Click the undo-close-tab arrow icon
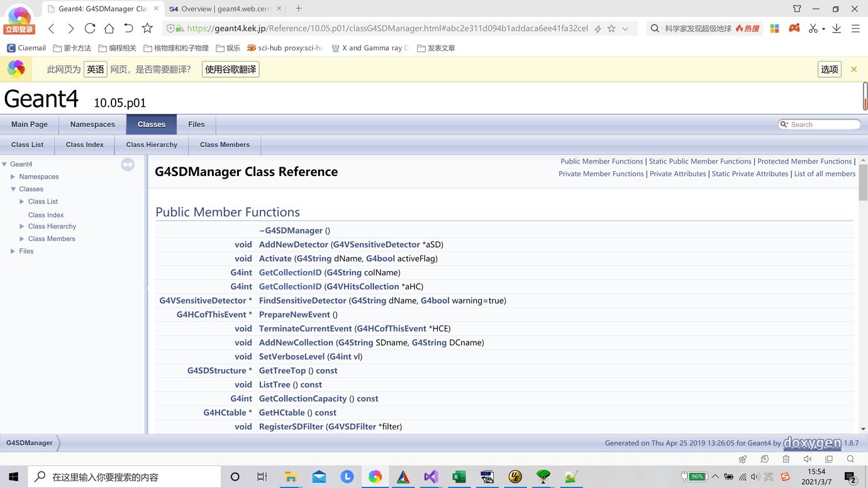Screen dimensions: 868x488 [128, 28]
